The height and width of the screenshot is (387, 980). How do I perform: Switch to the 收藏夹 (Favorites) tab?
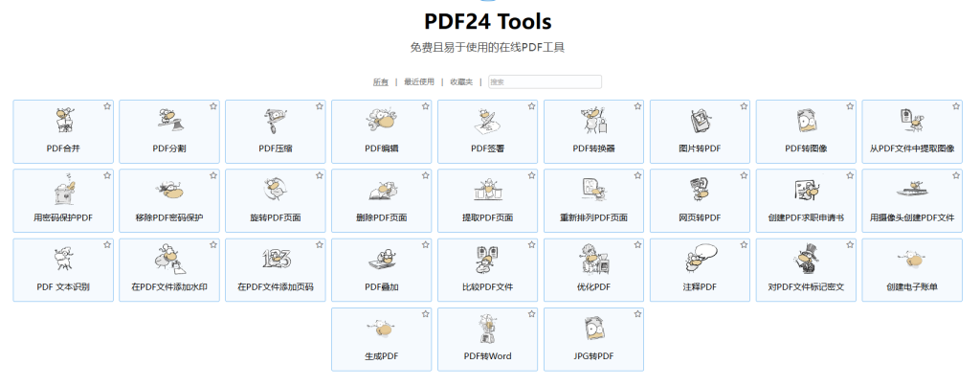point(462,82)
